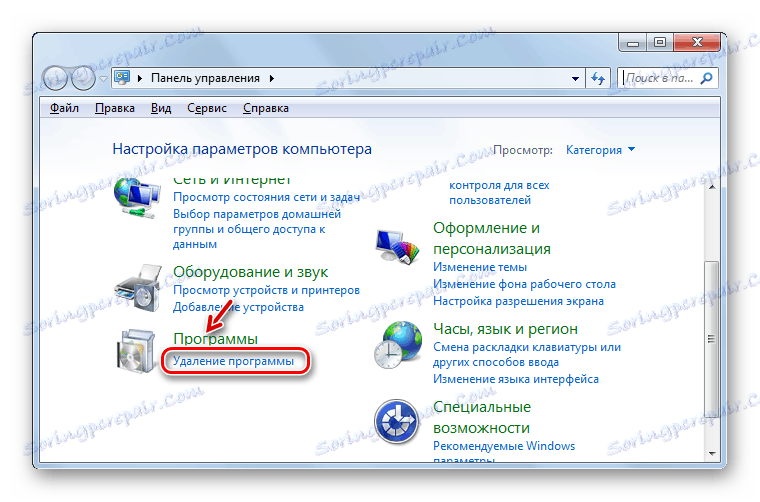Expand arrow after Панель управления breadcrumb
760x502 pixels.
tap(272, 78)
